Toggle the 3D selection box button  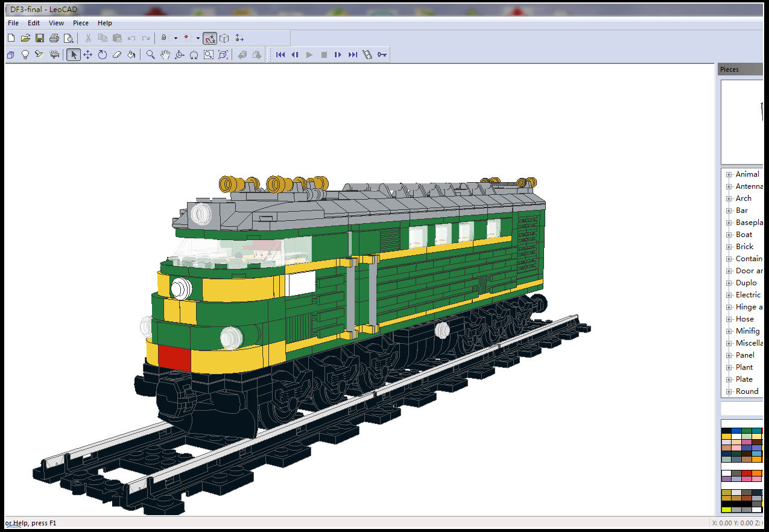pos(224,38)
